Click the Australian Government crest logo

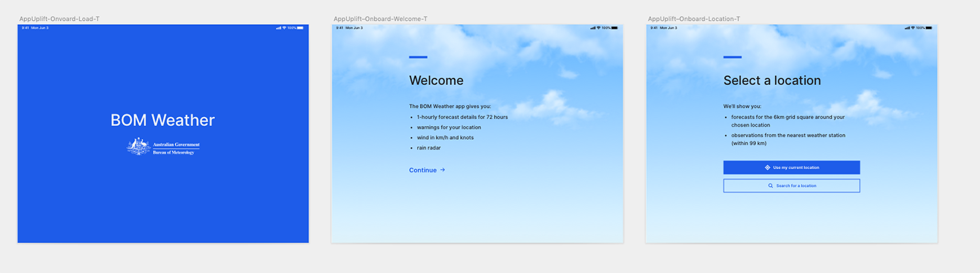coord(139,146)
